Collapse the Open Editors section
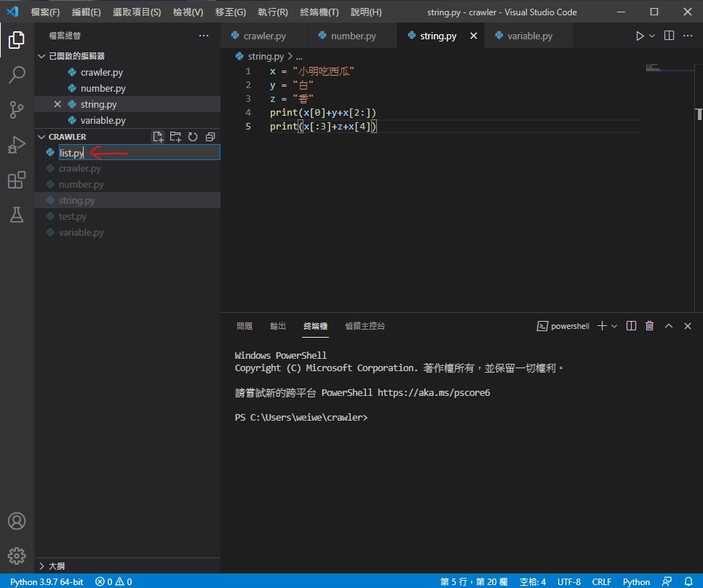Screen dimensions: 703x588 pyautogui.click(x=41, y=56)
